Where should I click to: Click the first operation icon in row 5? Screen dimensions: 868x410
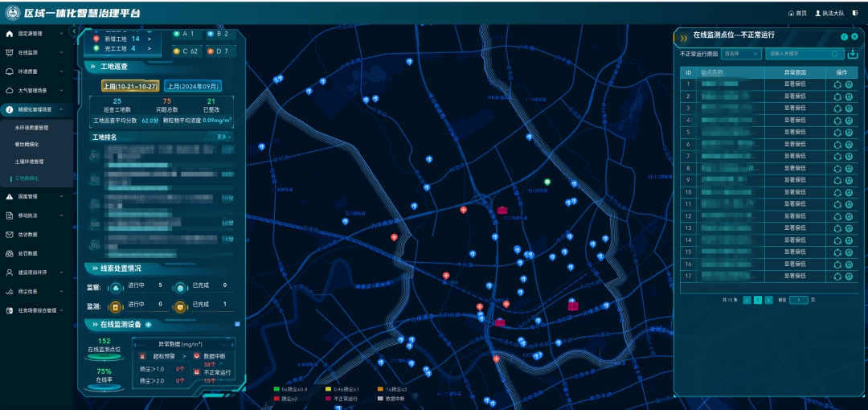tap(837, 132)
